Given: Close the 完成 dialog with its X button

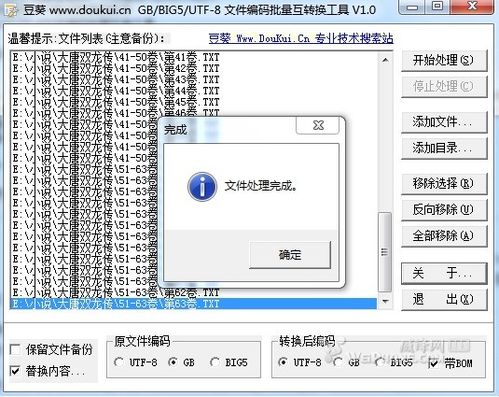Looking at the screenshot, I should (318, 125).
